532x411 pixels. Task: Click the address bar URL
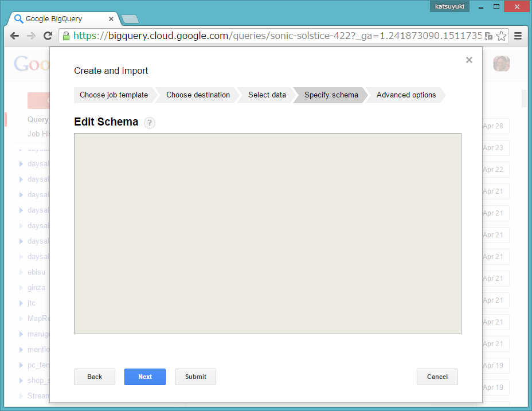277,36
